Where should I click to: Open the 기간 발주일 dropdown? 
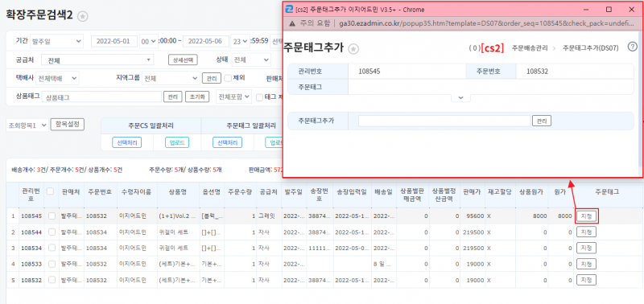point(57,42)
